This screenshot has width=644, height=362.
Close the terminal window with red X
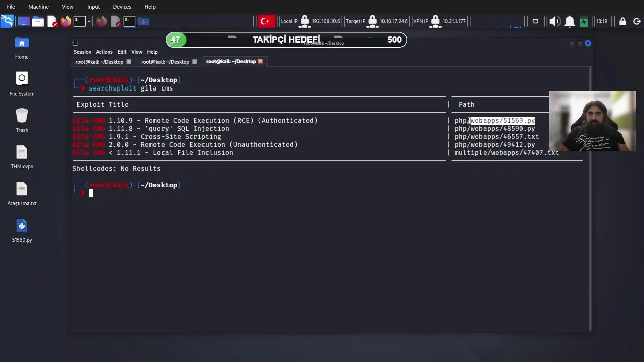(588, 43)
